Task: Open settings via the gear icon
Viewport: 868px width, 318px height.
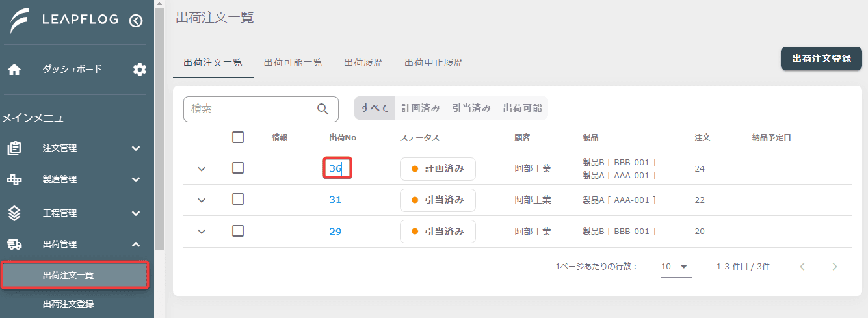Action: [x=140, y=70]
